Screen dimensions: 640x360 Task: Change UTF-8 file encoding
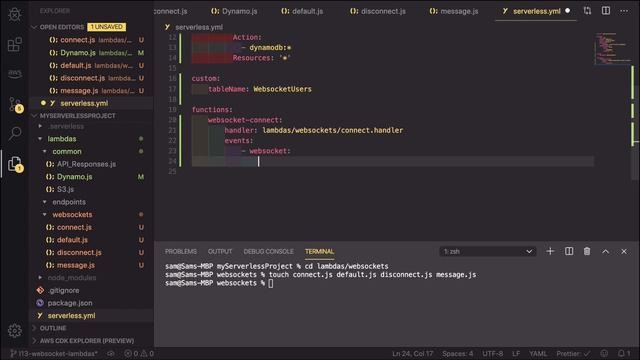pyautogui.click(x=493, y=353)
